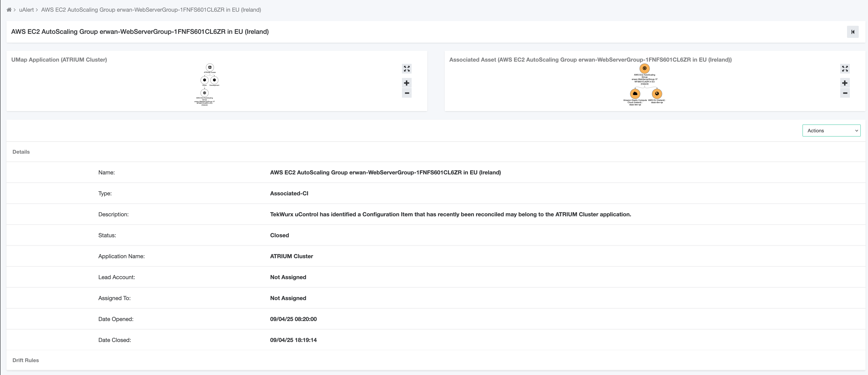Open the uAlert breadcrumb link

point(26,10)
